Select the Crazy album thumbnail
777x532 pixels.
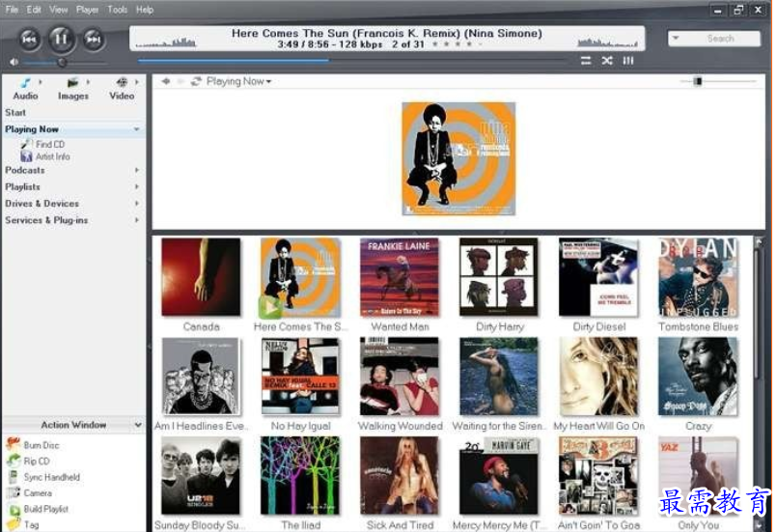(x=698, y=377)
